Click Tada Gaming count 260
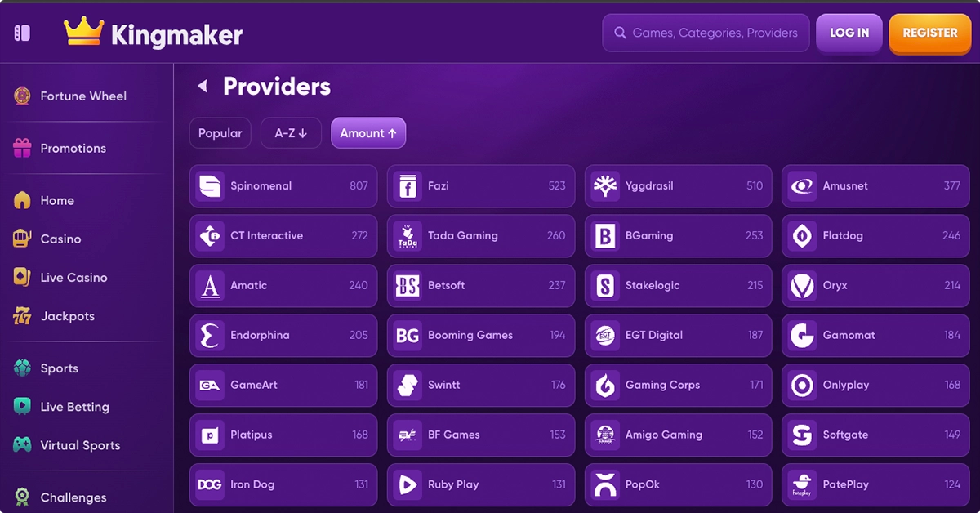 pyautogui.click(x=556, y=235)
